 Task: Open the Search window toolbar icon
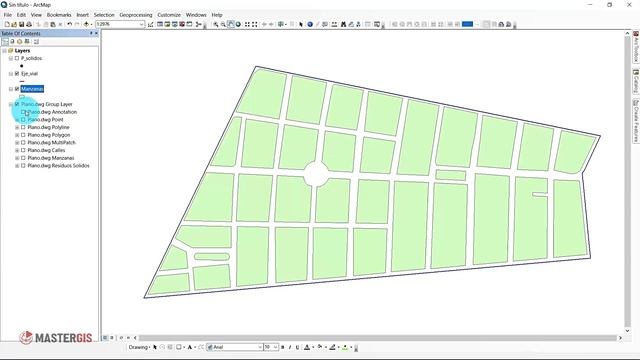point(175,24)
